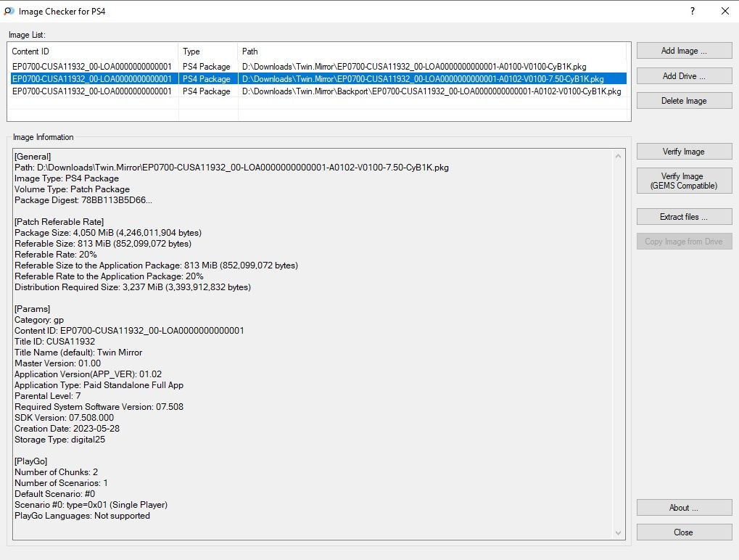
Task: Click the [Patch Referable Rate] heading
Action: pos(59,221)
